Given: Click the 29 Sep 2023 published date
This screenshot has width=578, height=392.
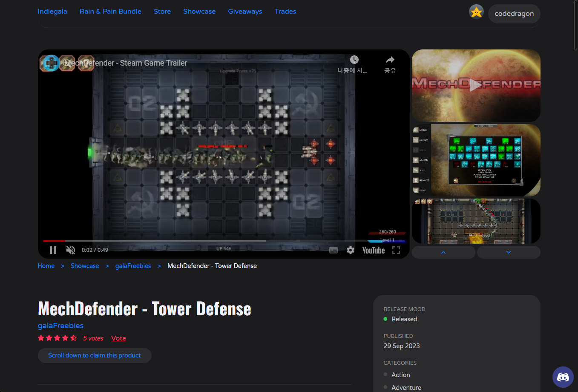Looking at the screenshot, I should [x=402, y=346].
